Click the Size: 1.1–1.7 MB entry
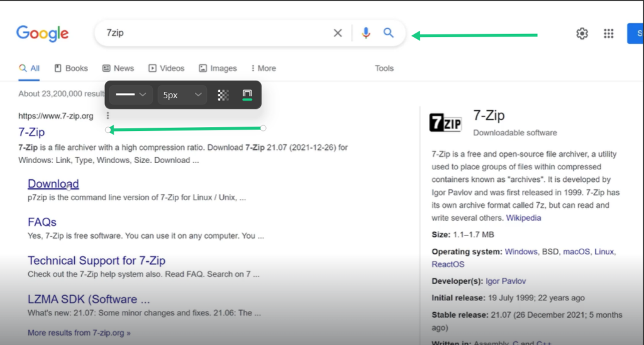The height and width of the screenshot is (345, 644). [463, 235]
